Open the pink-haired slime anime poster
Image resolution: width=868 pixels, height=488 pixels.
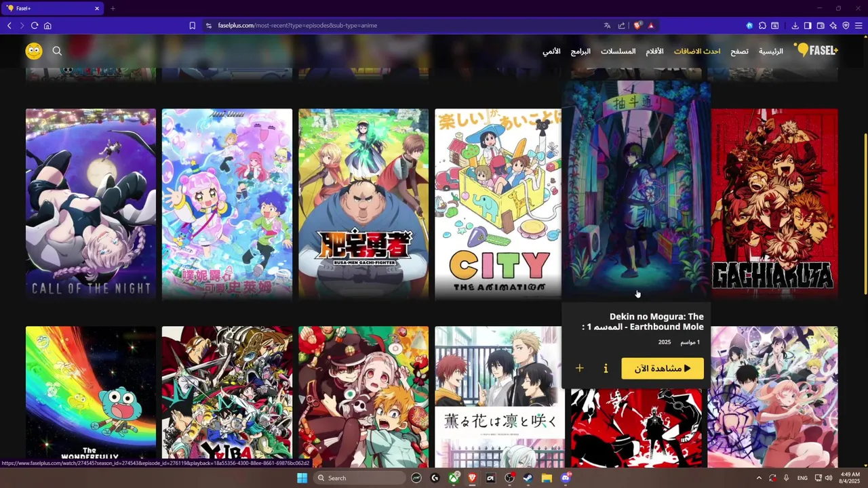pos(227,203)
